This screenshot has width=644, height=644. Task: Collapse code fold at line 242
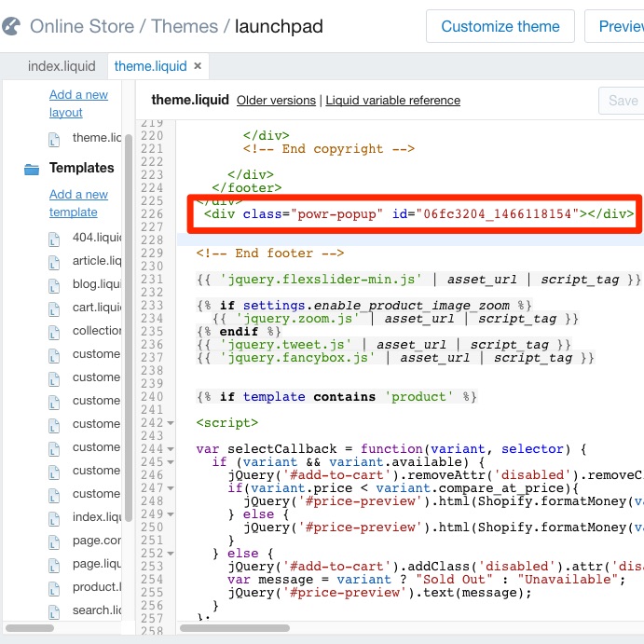[x=171, y=422]
